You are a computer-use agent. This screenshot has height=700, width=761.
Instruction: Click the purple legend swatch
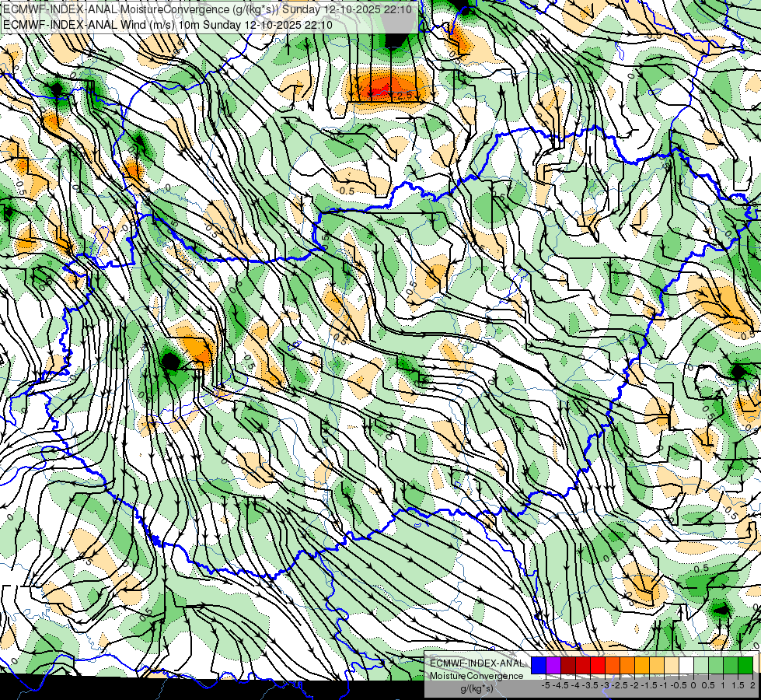tap(553, 666)
